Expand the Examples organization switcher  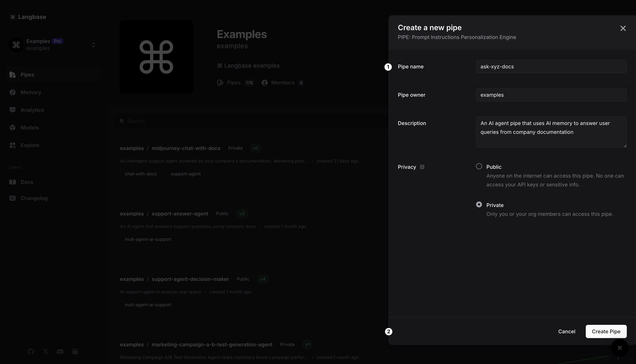pos(93,45)
